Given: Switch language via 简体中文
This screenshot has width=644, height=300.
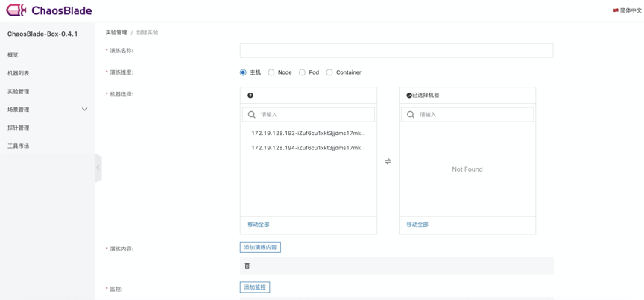Looking at the screenshot, I should coord(631,10).
